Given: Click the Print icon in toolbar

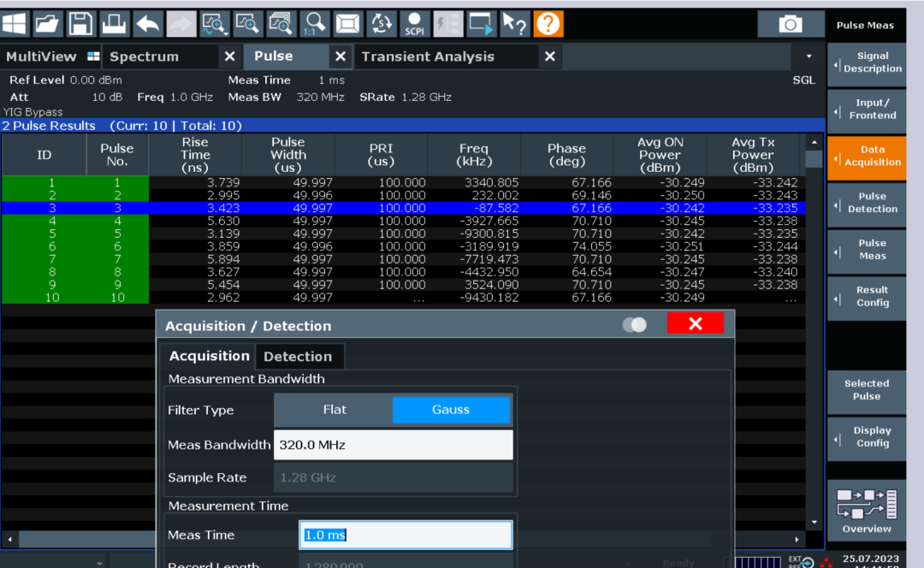Looking at the screenshot, I should (114, 24).
